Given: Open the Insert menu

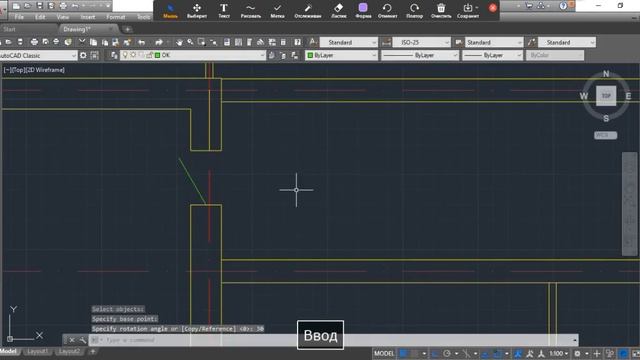Looking at the screenshot, I should click(88, 17).
